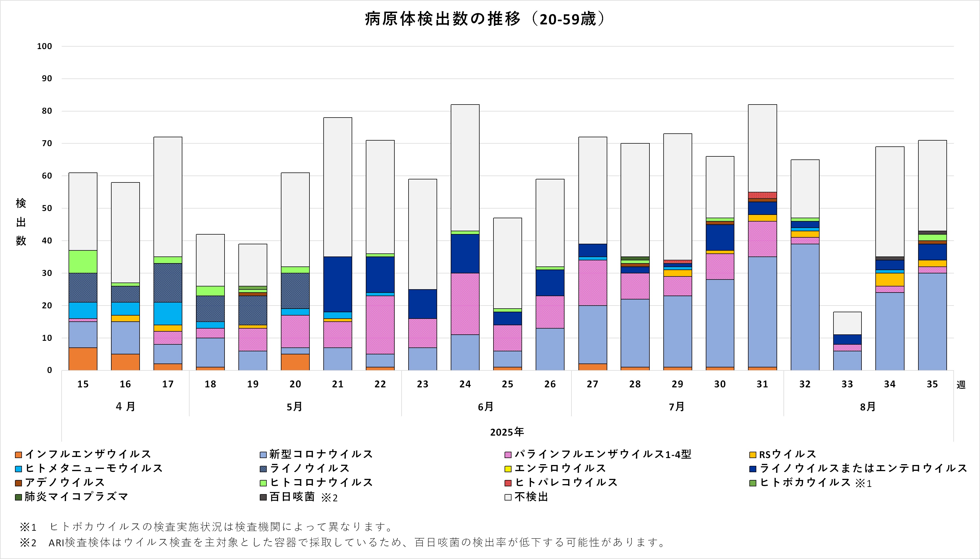Click the pink パラインフルエンザウイルス1-4型 legend swatch
The image size is (980, 559).
coord(508,454)
